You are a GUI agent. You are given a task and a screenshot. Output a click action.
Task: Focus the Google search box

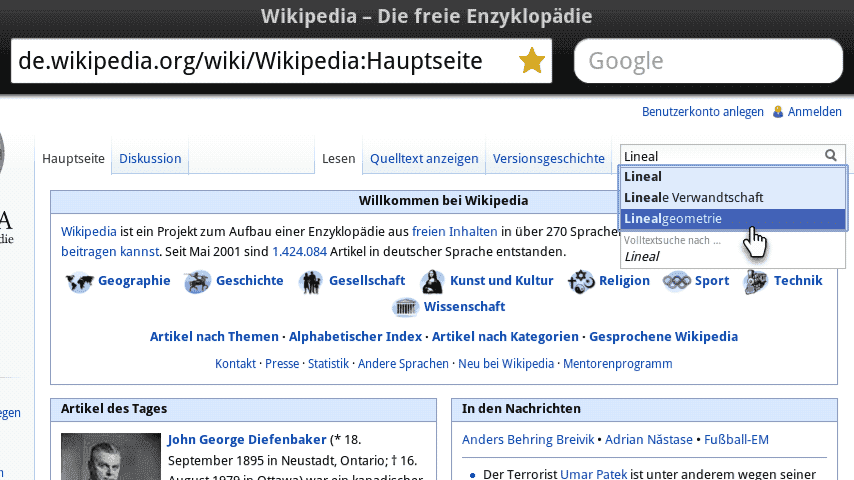[708, 60]
